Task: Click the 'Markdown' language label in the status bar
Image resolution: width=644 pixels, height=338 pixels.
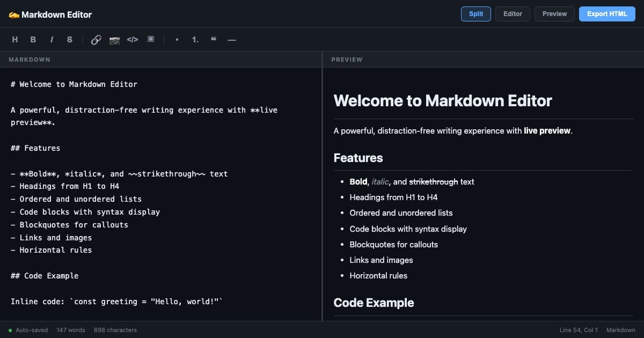Action: pos(621,330)
